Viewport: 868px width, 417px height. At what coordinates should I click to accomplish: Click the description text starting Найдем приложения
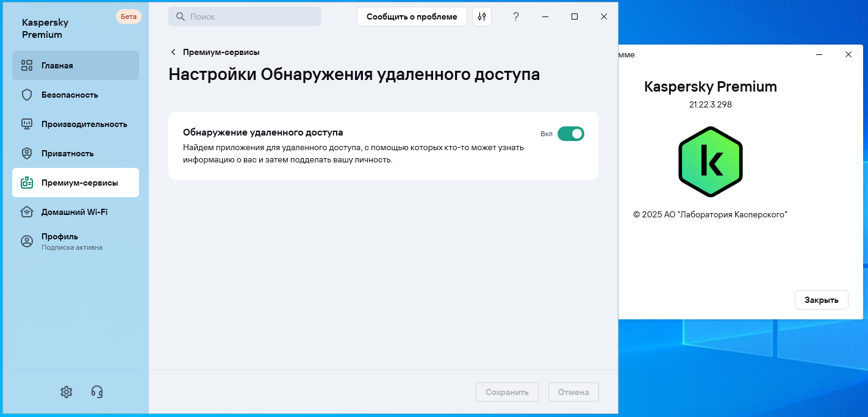coord(354,154)
